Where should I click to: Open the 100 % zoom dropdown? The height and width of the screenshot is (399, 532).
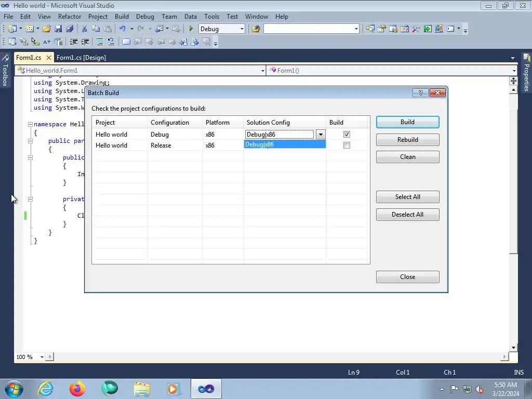[x=42, y=357]
